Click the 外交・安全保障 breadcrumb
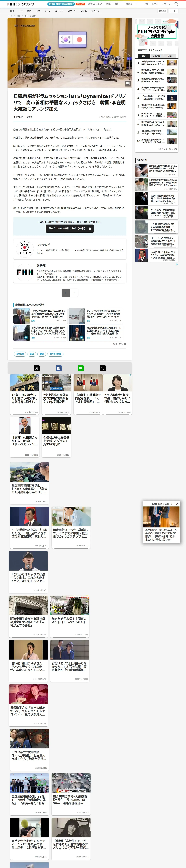The height and width of the screenshot is (868, 186). click(x=30, y=16)
